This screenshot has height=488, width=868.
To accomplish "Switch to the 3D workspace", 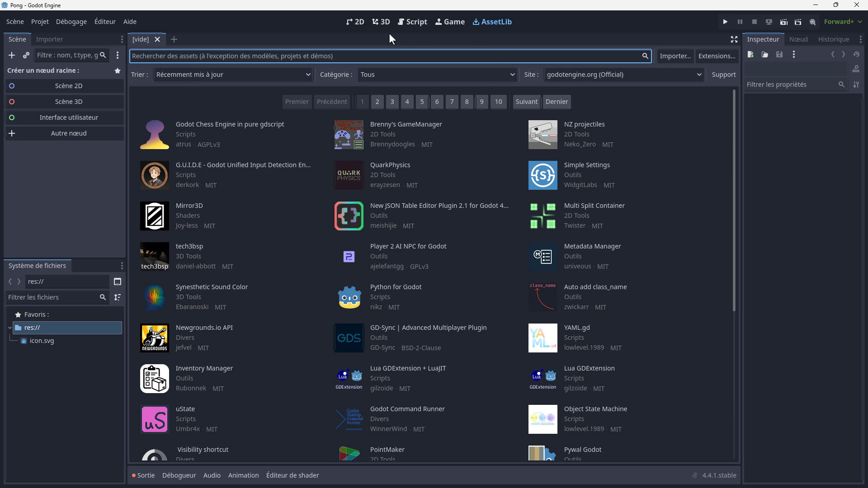I will click(x=381, y=22).
